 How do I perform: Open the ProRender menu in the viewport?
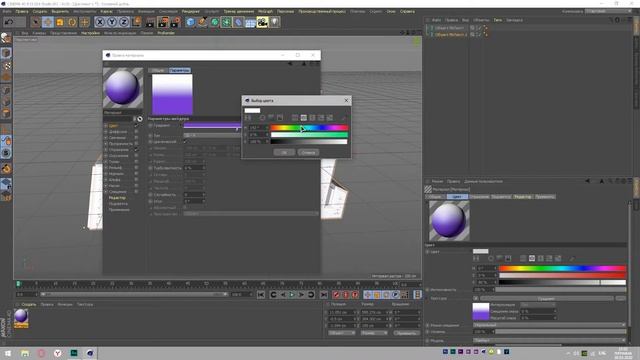coord(166,33)
